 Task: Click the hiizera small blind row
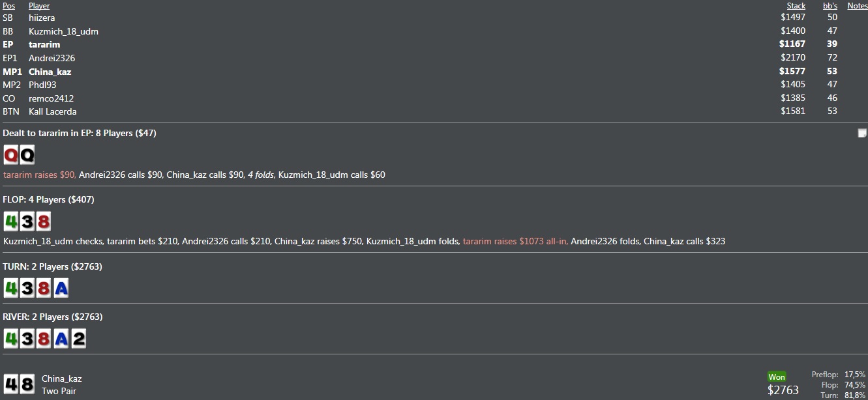pos(434,18)
